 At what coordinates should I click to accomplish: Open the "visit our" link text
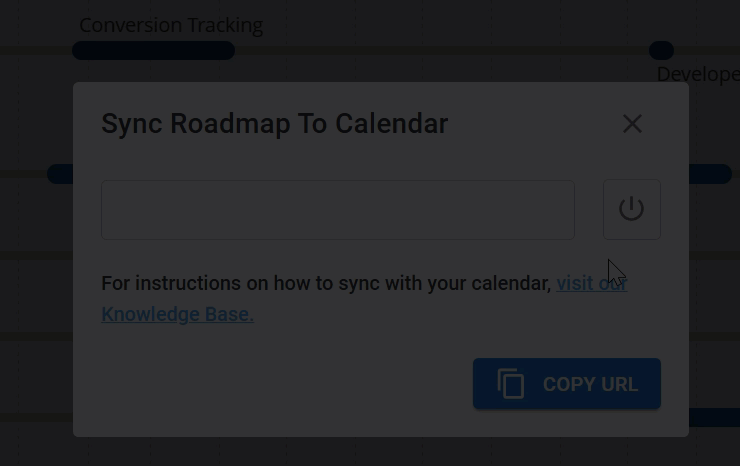pos(591,283)
